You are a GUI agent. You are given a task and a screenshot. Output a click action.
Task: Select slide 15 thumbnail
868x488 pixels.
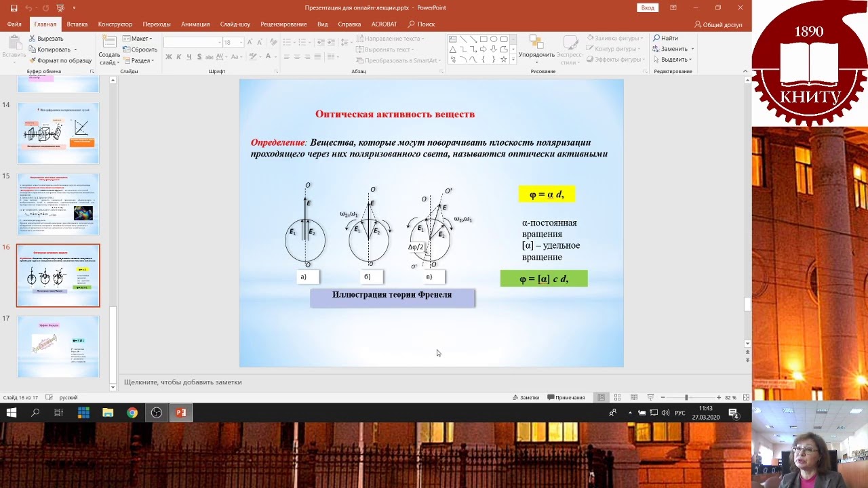pyautogui.click(x=58, y=204)
